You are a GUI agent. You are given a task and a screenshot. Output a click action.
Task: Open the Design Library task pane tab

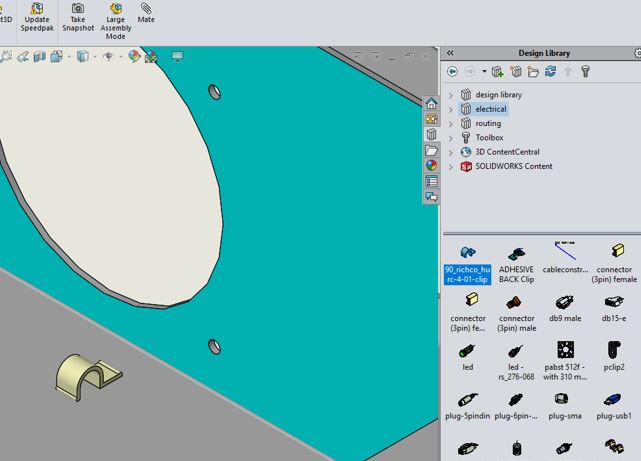click(431, 134)
